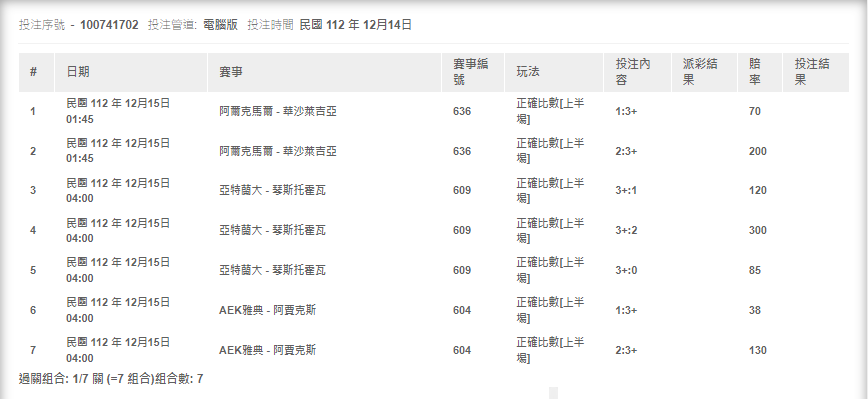
Task: Click 正確比數[上半場] in row 5
Action: coord(550,270)
